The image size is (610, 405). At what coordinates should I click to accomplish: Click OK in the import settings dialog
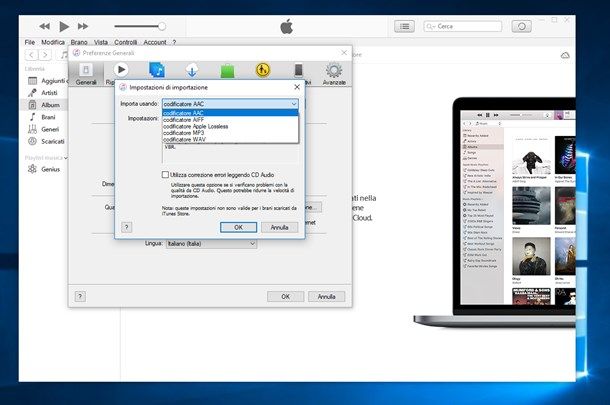coord(238,227)
